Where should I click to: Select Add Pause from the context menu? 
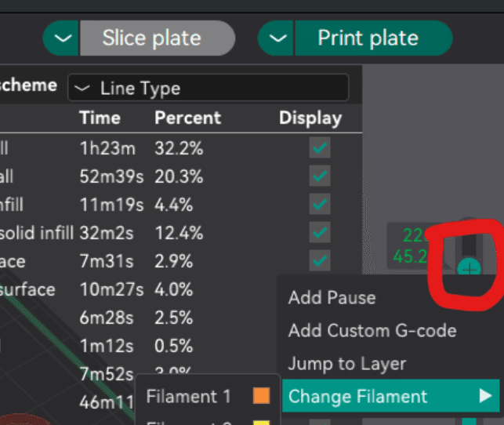[332, 298]
